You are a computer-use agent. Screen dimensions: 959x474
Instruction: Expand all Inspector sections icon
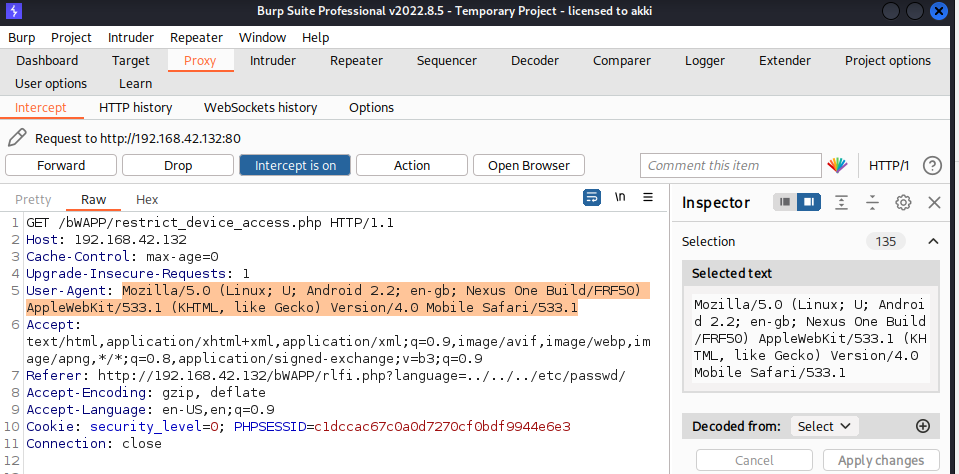[x=842, y=203]
